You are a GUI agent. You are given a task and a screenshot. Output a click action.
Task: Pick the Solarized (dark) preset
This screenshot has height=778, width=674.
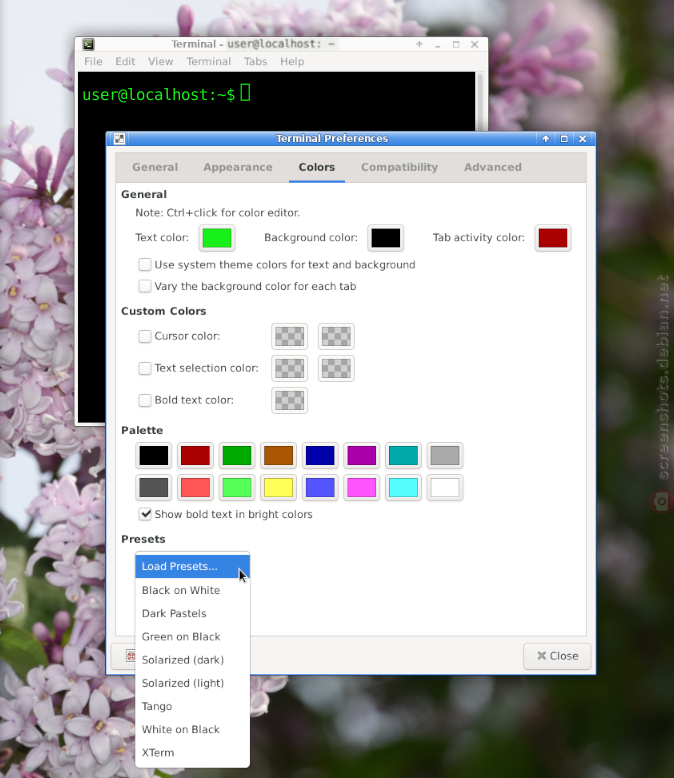pos(192,660)
